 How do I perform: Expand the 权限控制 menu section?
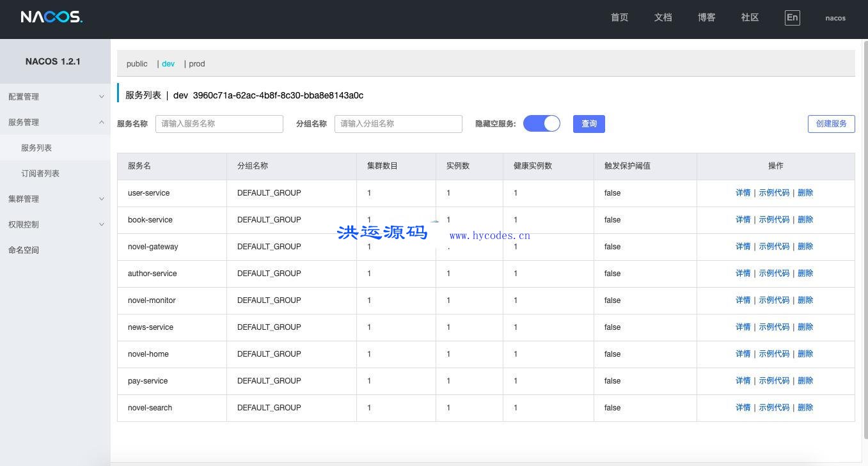tap(55, 224)
